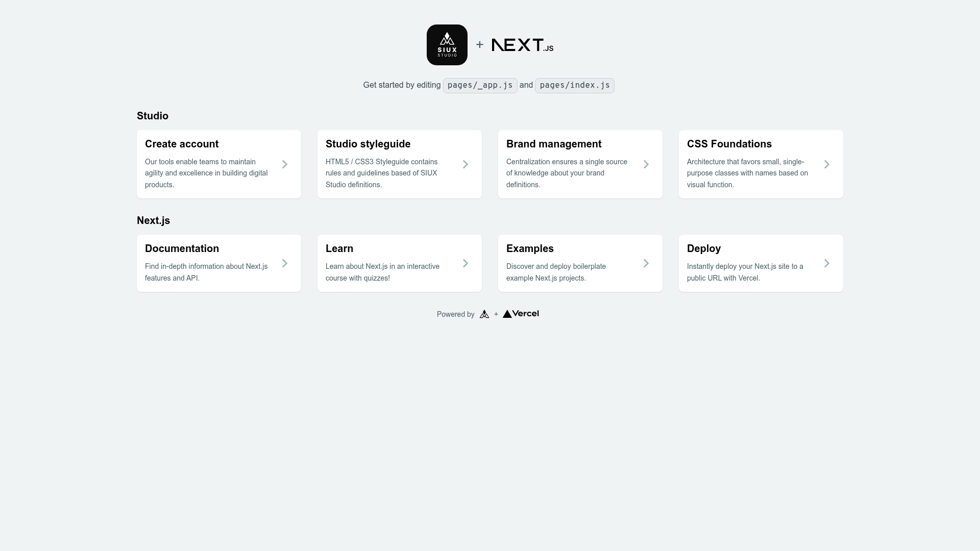
Task: Click chevron arrow on Create account card
Action: point(285,164)
